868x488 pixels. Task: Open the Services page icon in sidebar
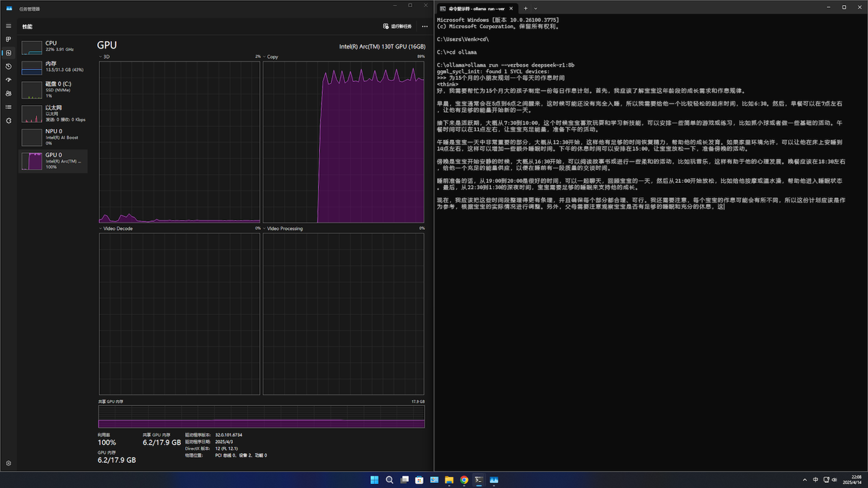[x=8, y=121]
